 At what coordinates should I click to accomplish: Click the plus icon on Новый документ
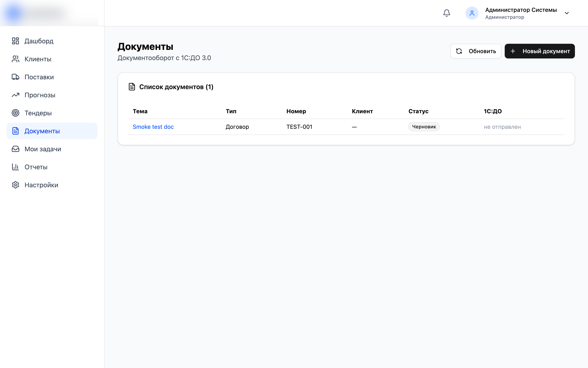tap(513, 51)
